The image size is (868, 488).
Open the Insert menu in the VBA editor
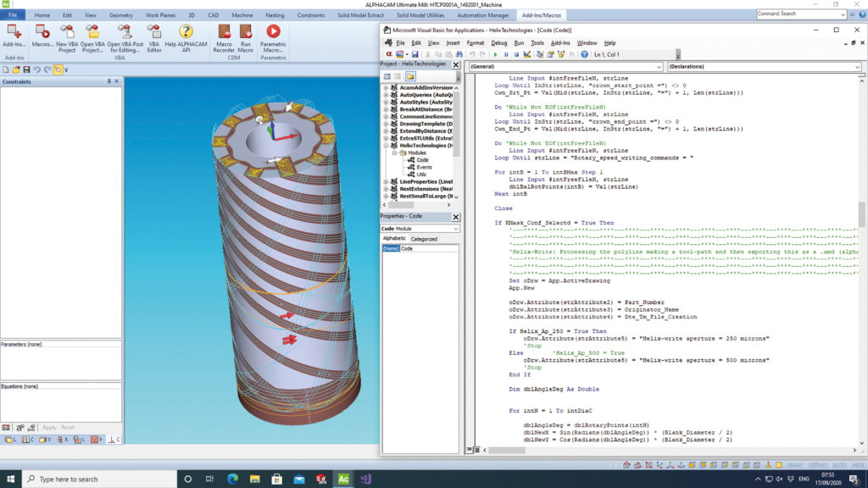453,42
